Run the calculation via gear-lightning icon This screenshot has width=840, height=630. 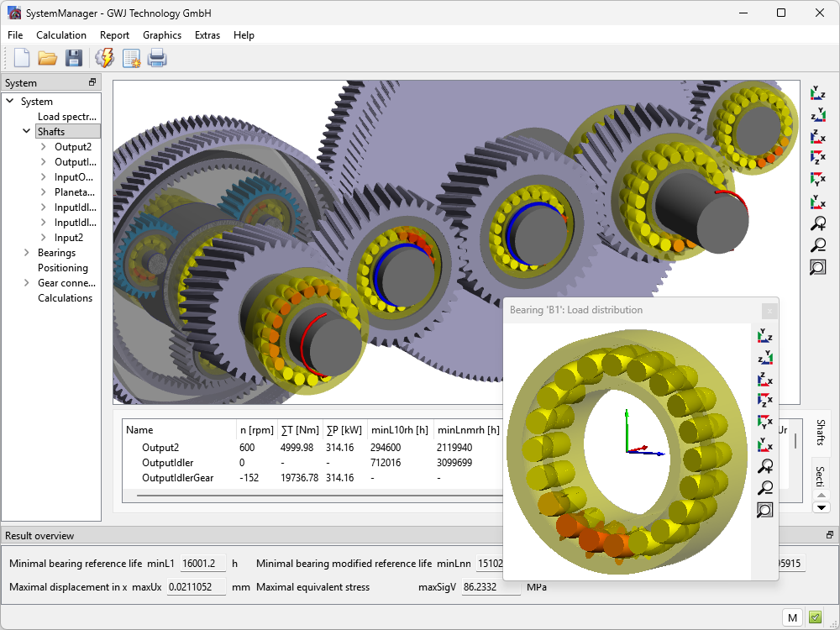click(x=104, y=58)
